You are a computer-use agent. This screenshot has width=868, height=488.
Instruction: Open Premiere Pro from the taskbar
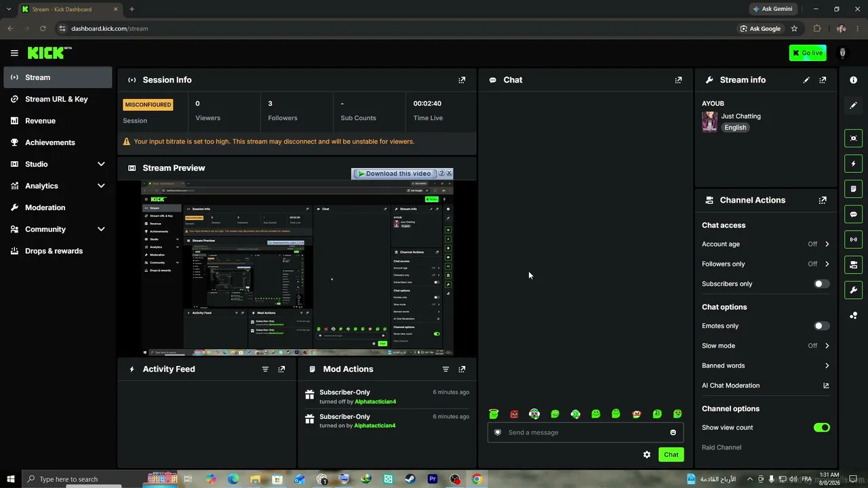tap(433, 479)
